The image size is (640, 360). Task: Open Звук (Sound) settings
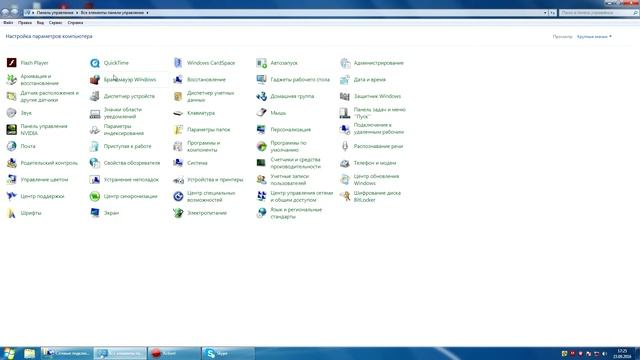coord(19,113)
